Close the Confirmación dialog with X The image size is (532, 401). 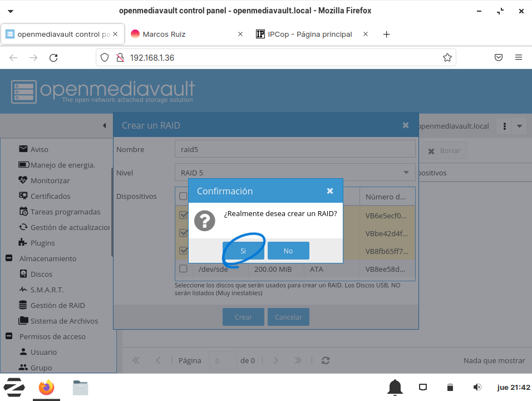330,191
